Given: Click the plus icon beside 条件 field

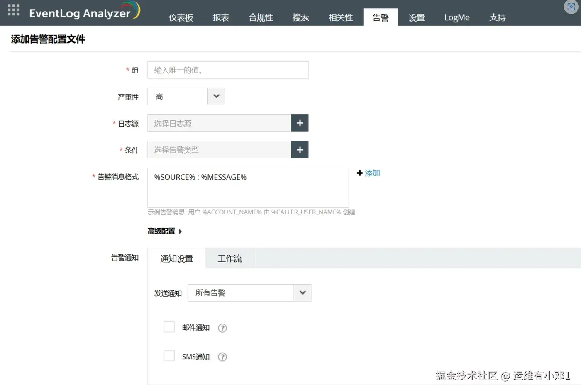Looking at the screenshot, I should [x=300, y=149].
